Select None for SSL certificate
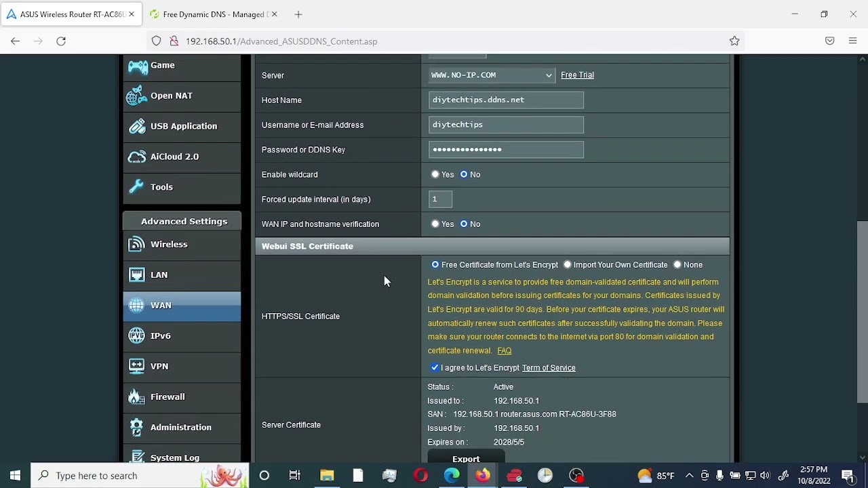The width and height of the screenshot is (868, 488). (677, 265)
